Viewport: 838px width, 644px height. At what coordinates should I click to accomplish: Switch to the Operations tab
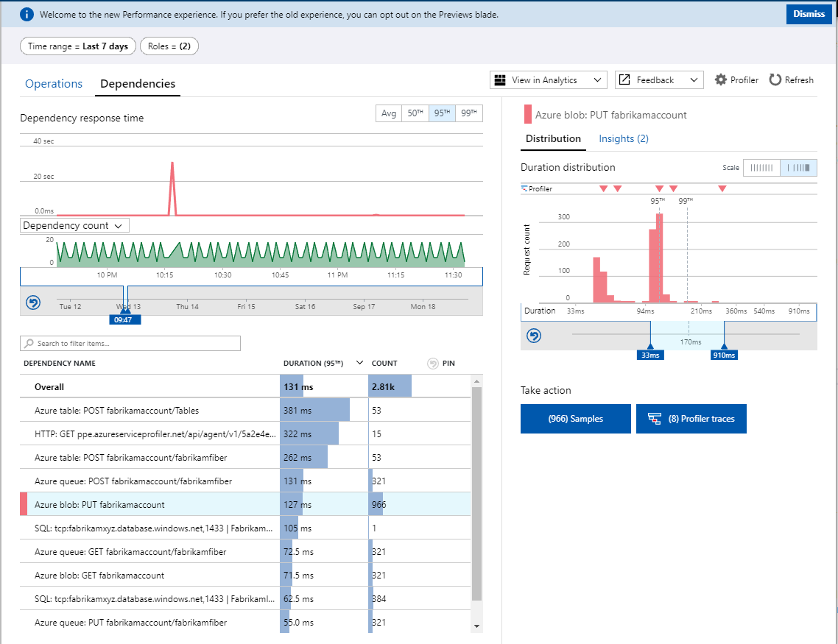coord(54,84)
